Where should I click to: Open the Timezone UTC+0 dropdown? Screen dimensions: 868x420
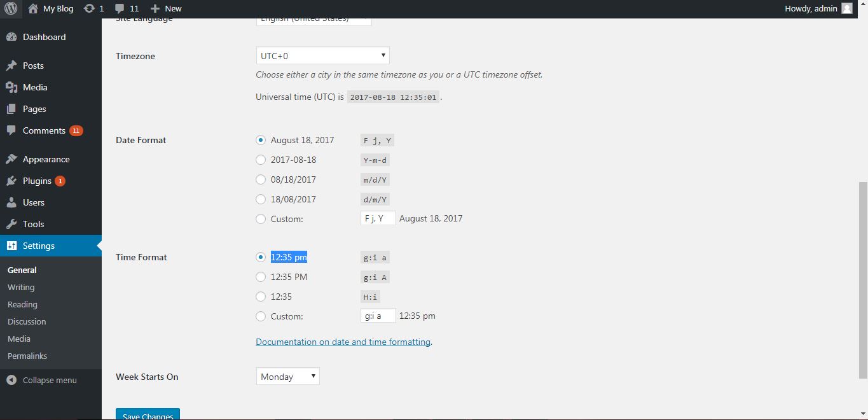322,55
